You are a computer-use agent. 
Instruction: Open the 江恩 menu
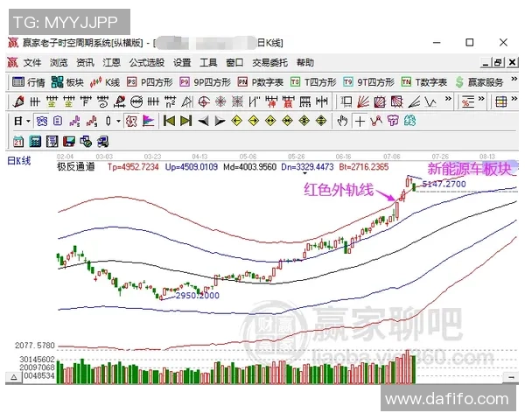pyautogui.click(x=111, y=63)
